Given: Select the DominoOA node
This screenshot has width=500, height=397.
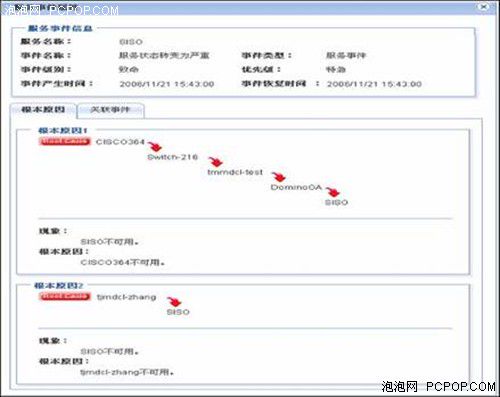Looking at the screenshot, I should [296, 187].
